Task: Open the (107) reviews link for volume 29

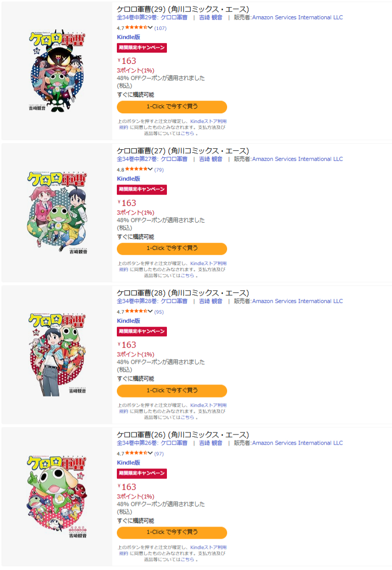Action: [160, 28]
